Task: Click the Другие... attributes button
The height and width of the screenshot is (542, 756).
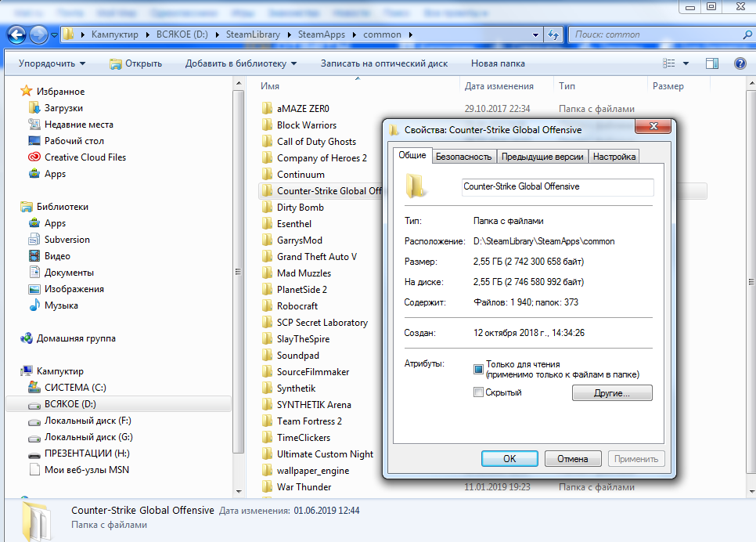Action: 611,393
